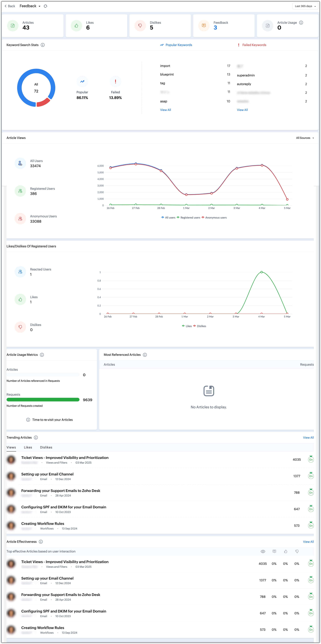Toggle Registered users series in legend
The image size is (321, 644).
tap(188, 217)
